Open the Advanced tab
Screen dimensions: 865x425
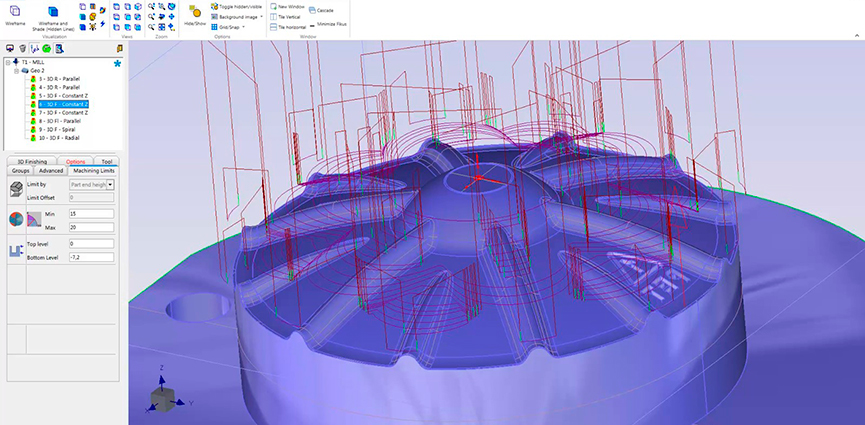pyautogui.click(x=51, y=171)
